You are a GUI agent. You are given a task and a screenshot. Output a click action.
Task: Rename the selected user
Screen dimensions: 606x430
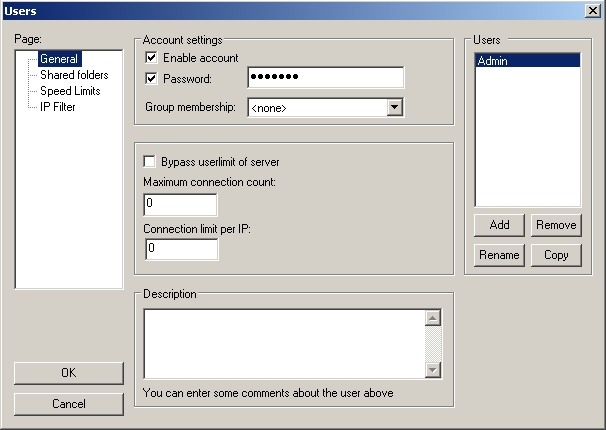pos(499,255)
